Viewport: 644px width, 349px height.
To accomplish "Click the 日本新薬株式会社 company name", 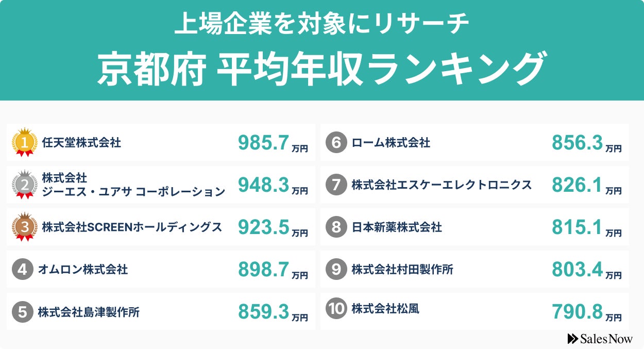I will [397, 227].
